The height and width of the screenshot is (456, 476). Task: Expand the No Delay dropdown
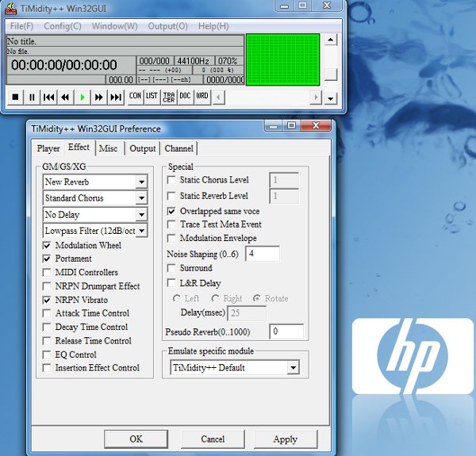[x=141, y=215]
